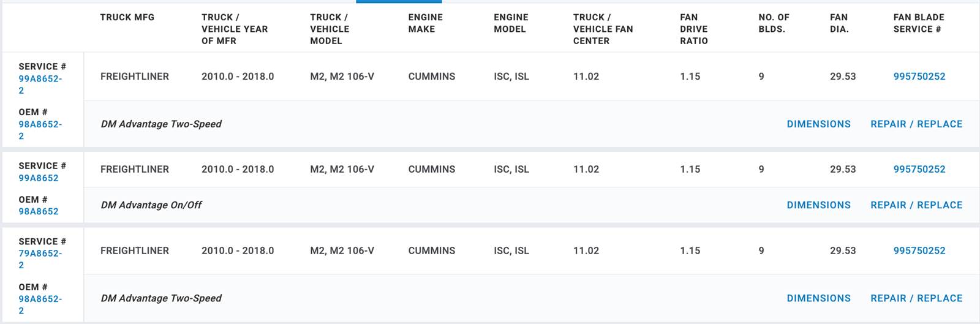Open fan blade 995750252 in first row
The height and width of the screenshot is (324, 980).
click(x=919, y=77)
